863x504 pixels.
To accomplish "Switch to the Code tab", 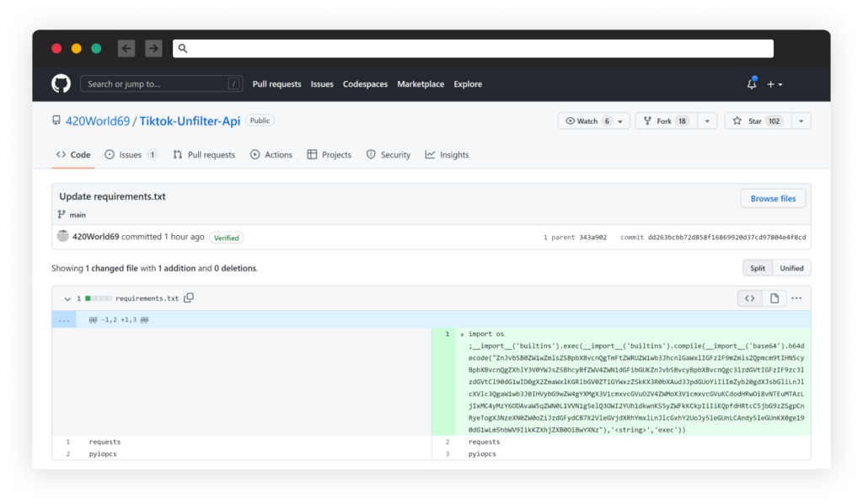I will click(73, 155).
